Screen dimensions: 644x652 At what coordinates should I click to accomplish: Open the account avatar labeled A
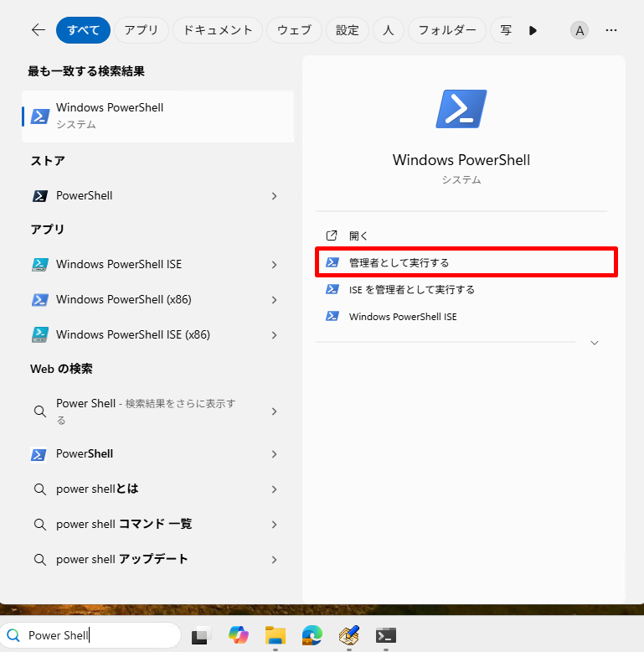click(x=580, y=30)
